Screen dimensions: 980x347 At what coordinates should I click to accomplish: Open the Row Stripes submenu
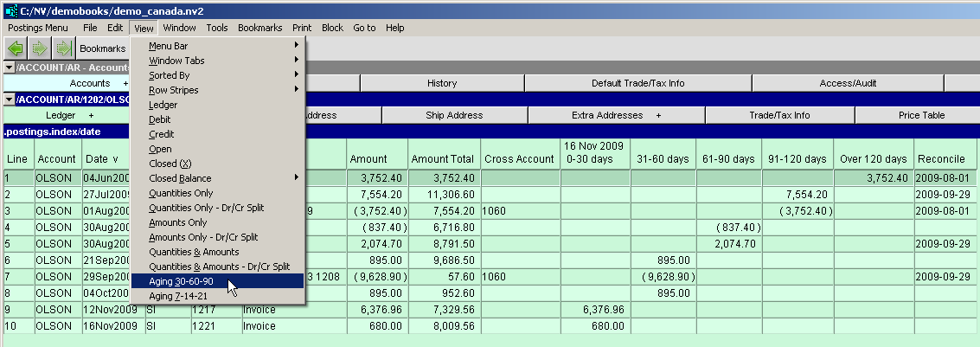coord(173,90)
